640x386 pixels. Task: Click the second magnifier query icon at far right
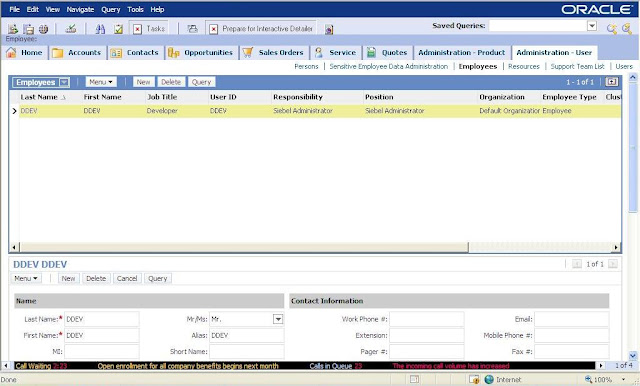pos(627,29)
